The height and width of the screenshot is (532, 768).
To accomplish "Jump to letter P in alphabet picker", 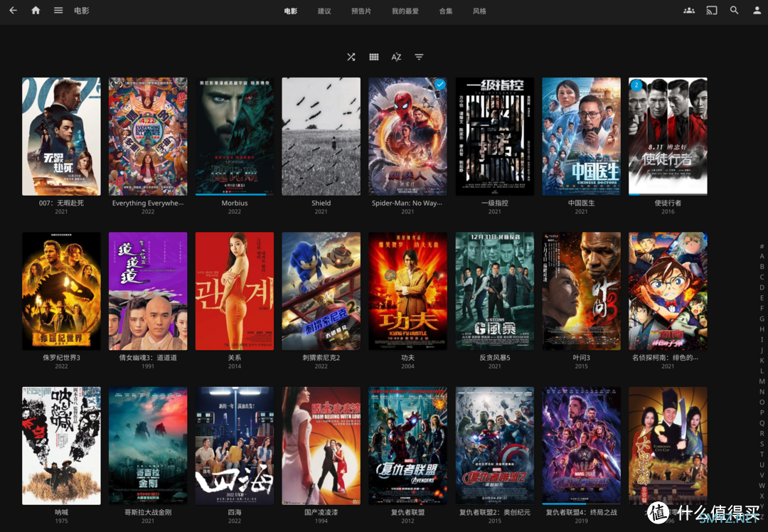I will point(762,413).
